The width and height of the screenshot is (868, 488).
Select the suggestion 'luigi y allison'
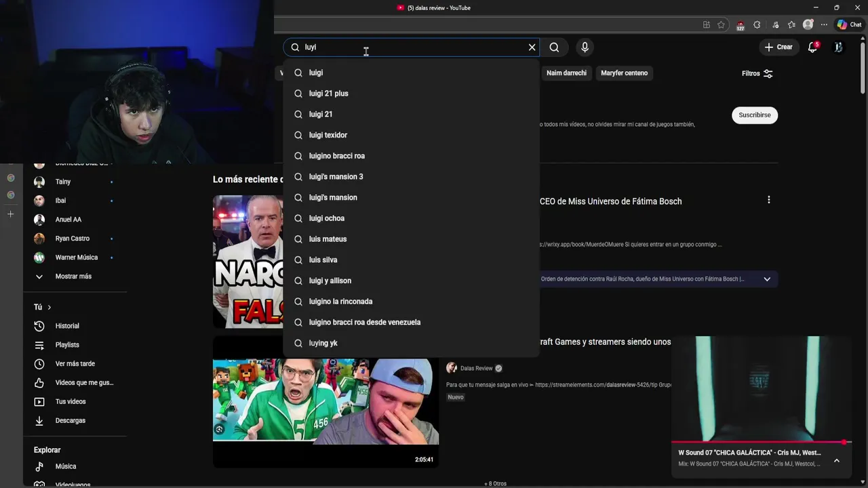[x=411, y=281]
